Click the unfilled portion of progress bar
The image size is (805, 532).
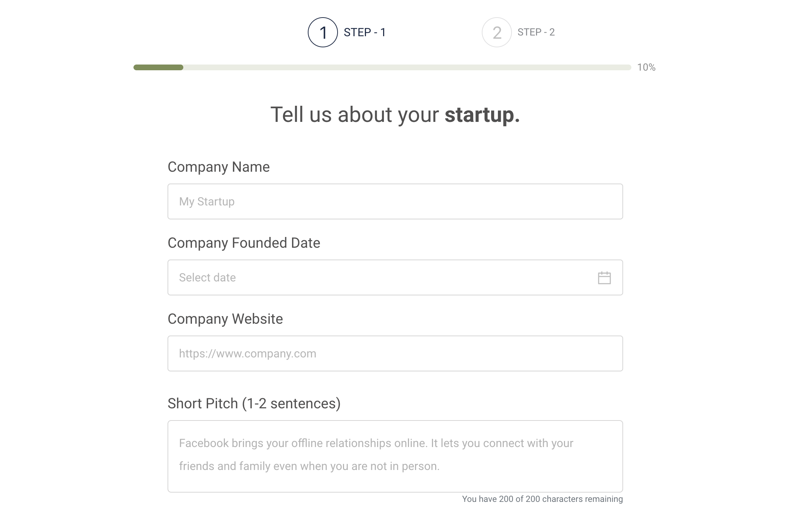407,67
